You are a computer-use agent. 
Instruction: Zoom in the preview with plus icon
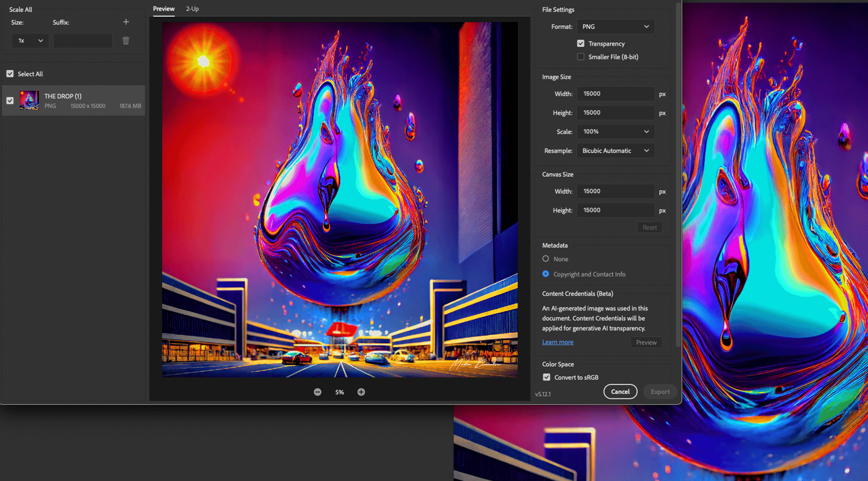point(361,392)
